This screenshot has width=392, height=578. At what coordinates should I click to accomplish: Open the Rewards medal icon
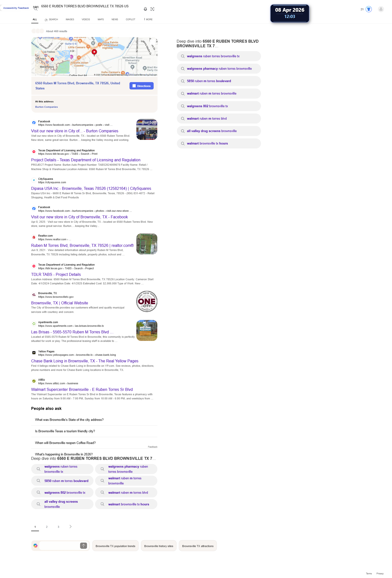click(x=369, y=9)
